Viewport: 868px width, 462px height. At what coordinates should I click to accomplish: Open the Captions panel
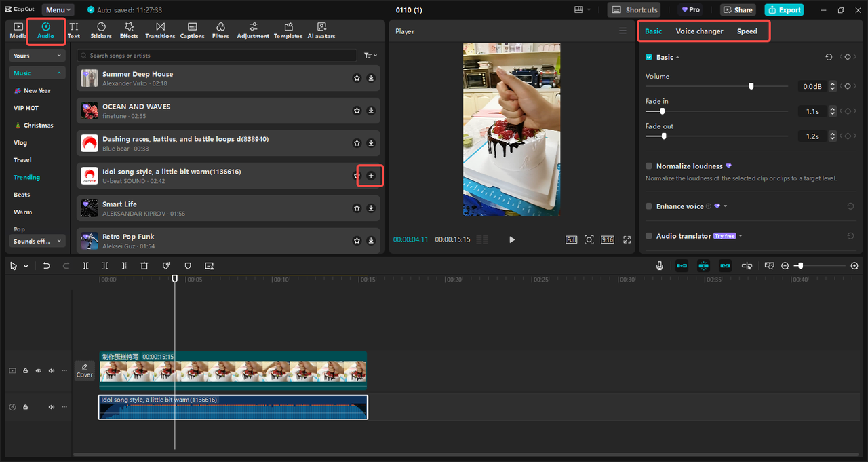(x=192, y=30)
